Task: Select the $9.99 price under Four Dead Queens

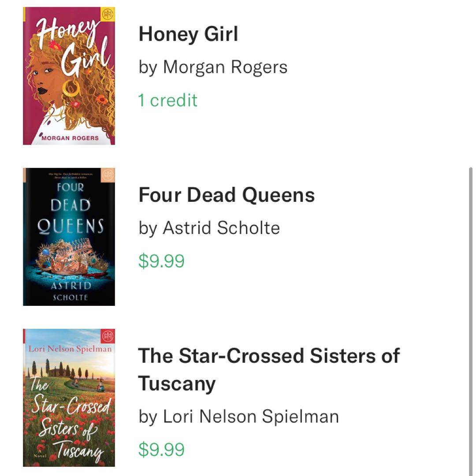Action: pos(161,261)
